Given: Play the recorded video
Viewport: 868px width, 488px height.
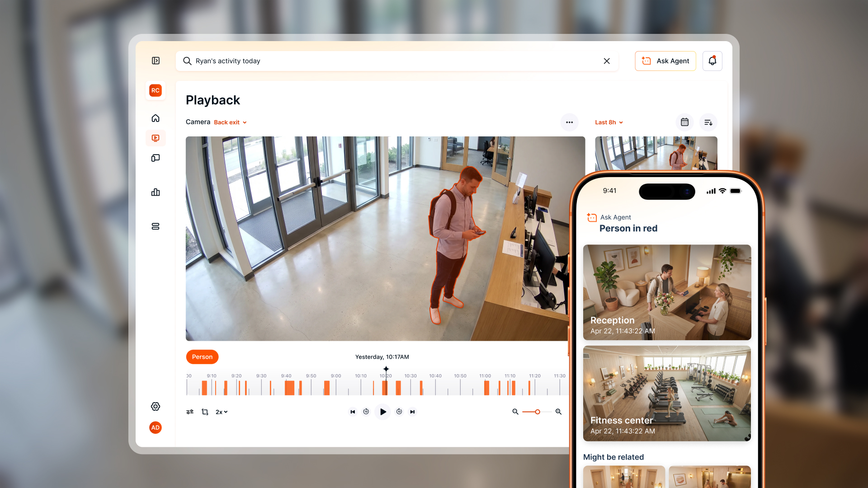Looking at the screenshot, I should [x=383, y=412].
